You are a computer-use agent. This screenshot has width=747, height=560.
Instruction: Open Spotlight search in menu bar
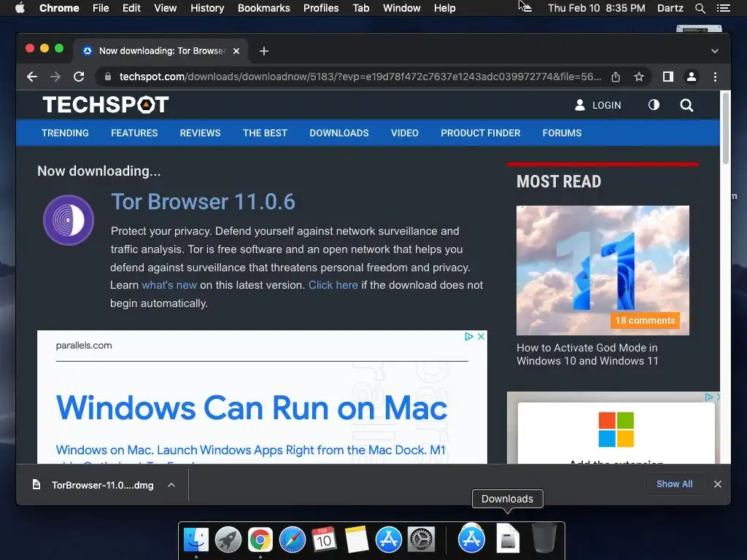coord(700,8)
